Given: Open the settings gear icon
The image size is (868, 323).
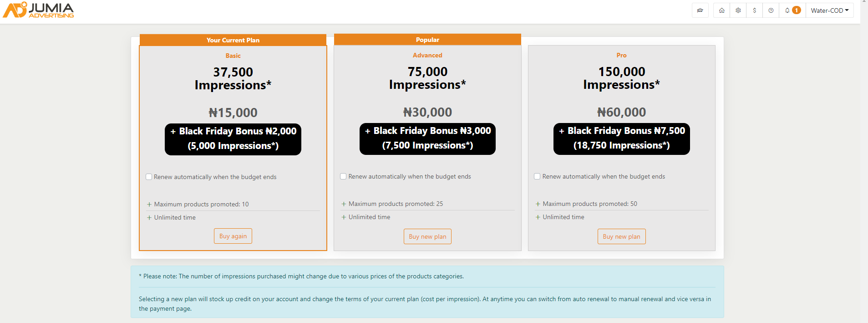Looking at the screenshot, I should click(x=738, y=10).
